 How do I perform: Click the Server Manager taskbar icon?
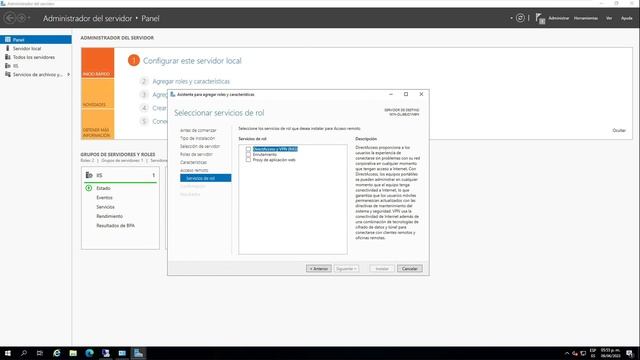[138, 353]
